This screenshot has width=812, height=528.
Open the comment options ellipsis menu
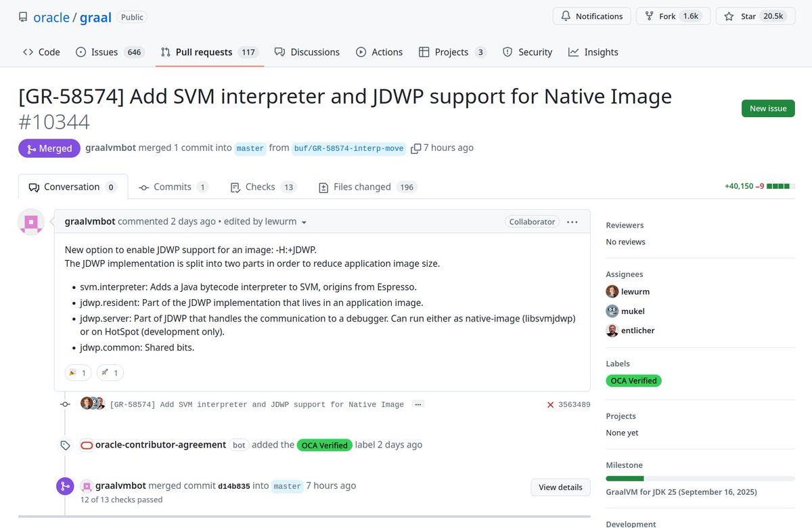tap(572, 221)
